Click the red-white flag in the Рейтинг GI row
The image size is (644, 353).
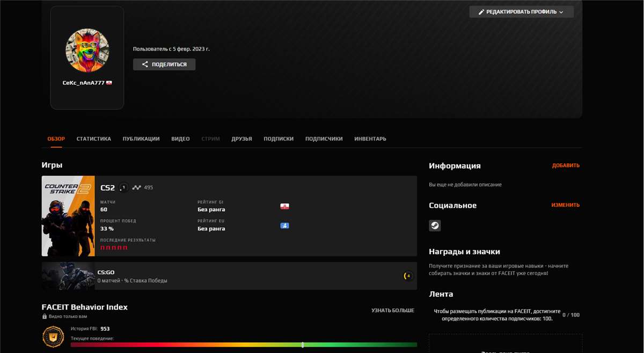click(285, 206)
